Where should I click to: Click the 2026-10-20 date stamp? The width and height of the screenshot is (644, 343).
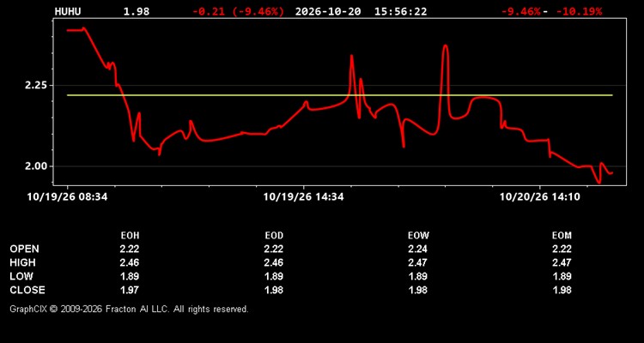pyautogui.click(x=328, y=11)
